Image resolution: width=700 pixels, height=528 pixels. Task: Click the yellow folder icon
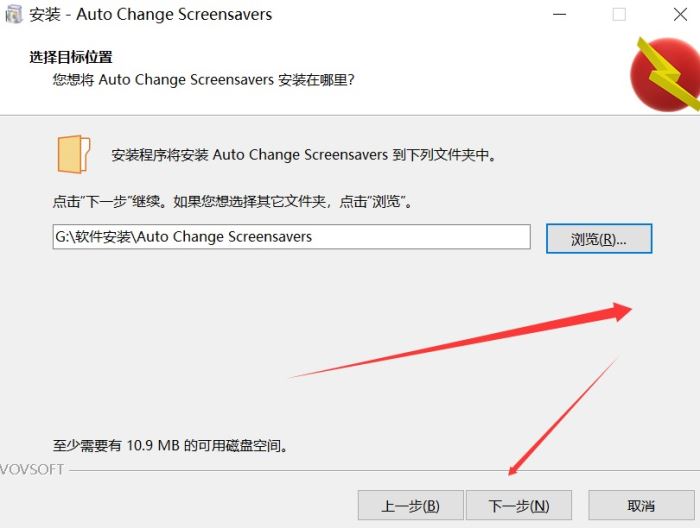point(74,154)
